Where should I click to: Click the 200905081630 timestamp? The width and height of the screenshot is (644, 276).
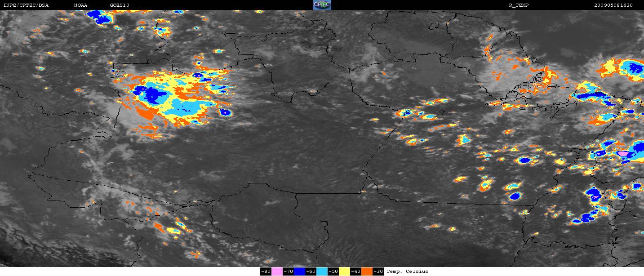tap(613, 5)
